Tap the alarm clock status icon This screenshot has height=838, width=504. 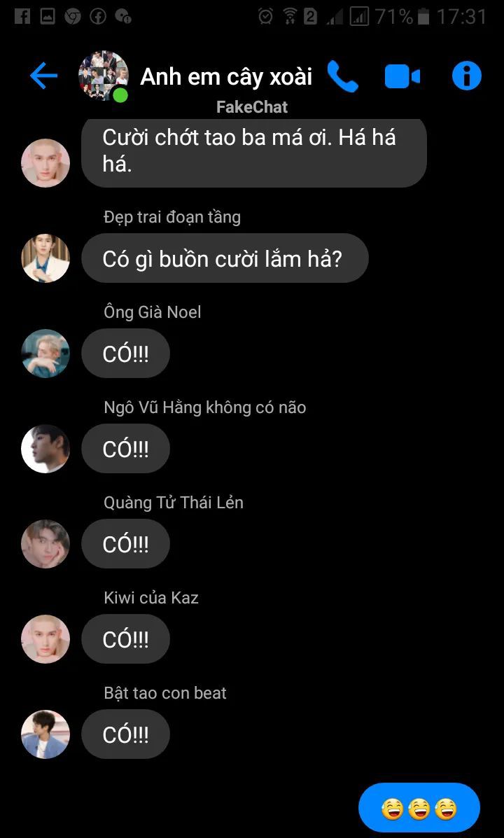(265, 17)
